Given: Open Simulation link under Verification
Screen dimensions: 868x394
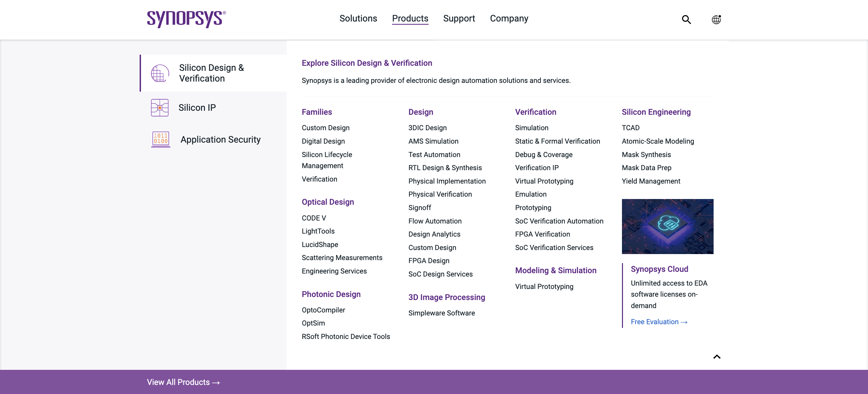Looking at the screenshot, I should pyautogui.click(x=532, y=128).
